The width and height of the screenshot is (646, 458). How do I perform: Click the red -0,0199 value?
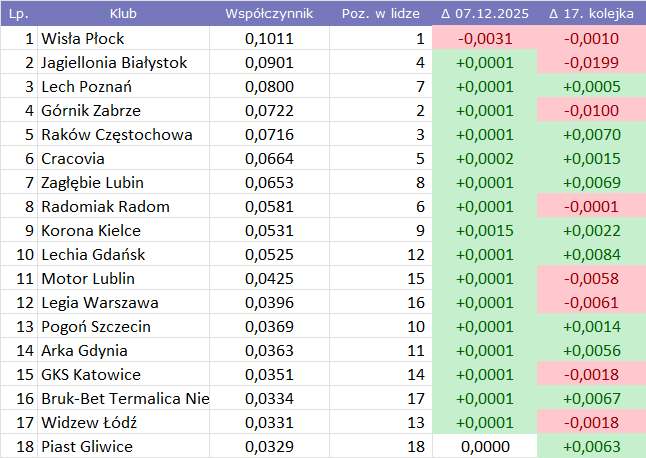pos(591,63)
